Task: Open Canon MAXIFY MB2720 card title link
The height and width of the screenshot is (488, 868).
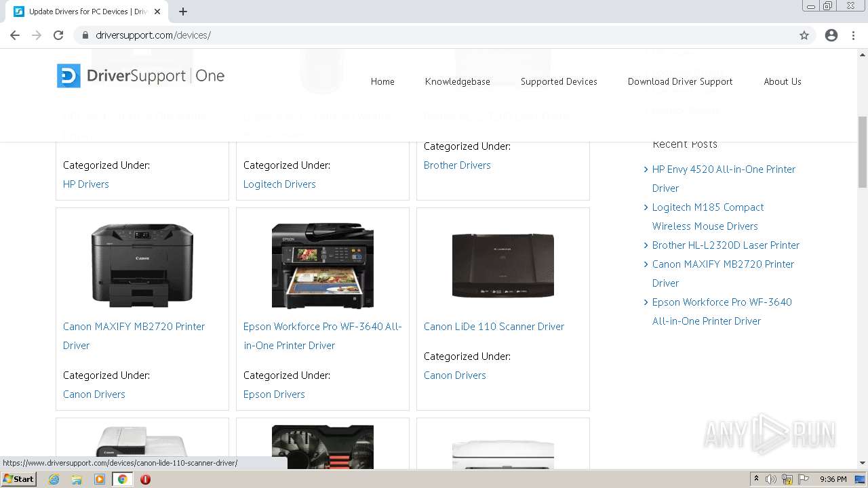Action: pos(134,336)
